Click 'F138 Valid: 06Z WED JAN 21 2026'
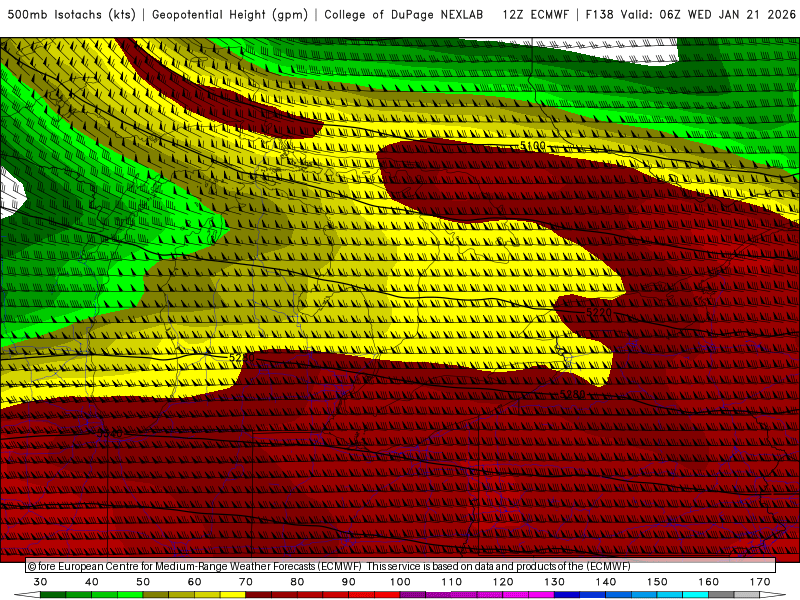The width and height of the screenshot is (800, 600). point(691,14)
